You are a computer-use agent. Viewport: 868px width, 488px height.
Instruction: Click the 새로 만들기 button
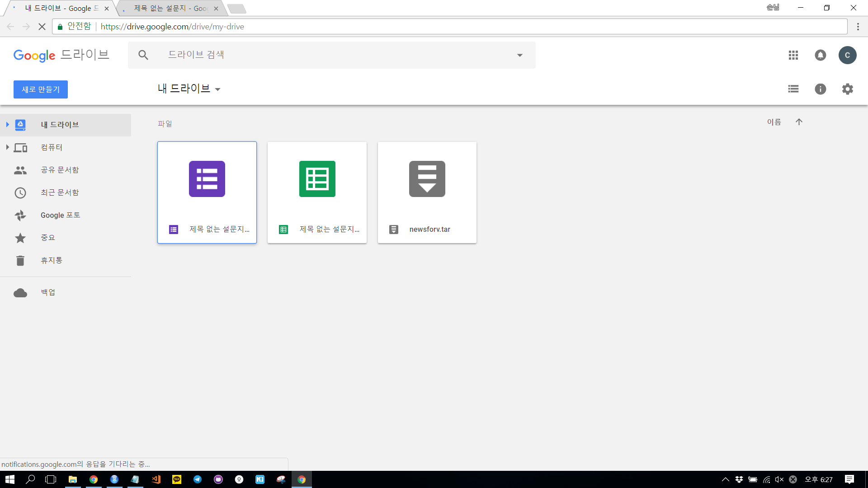click(x=41, y=89)
